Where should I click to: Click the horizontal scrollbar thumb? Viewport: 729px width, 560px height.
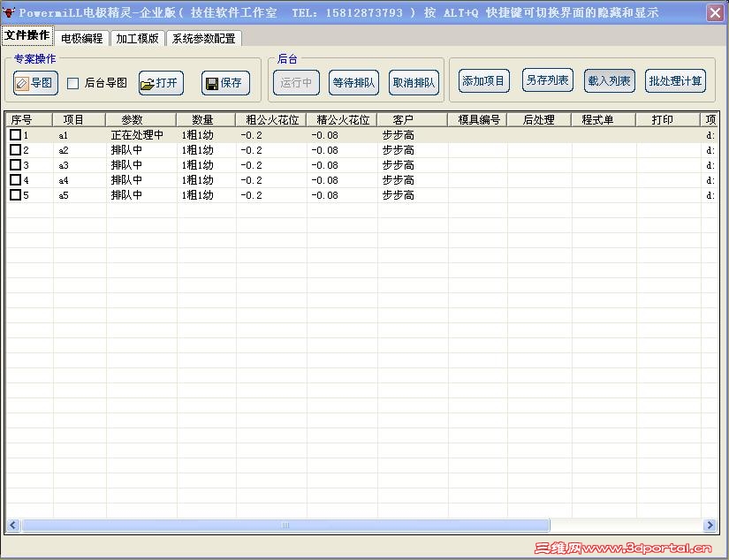[285, 526]
